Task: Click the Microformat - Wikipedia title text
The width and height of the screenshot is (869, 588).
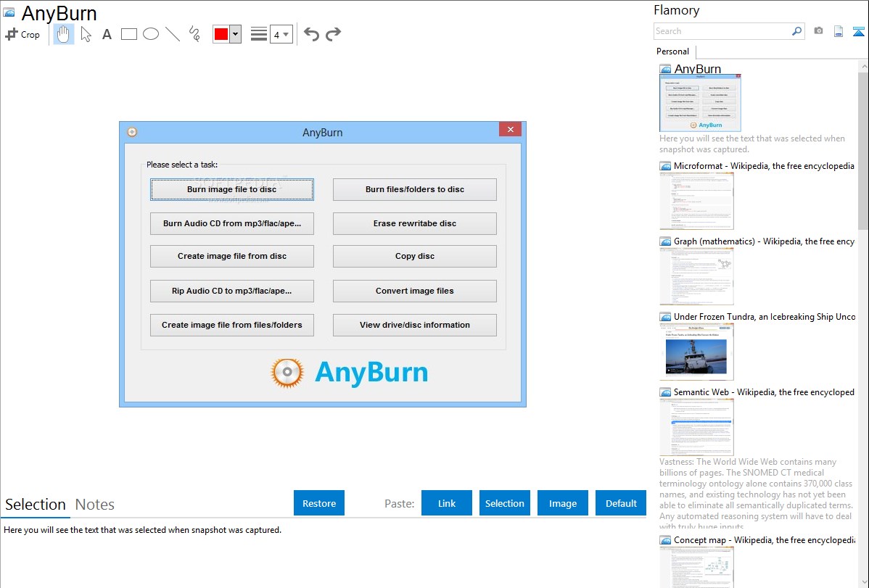Action: point(764,166)
